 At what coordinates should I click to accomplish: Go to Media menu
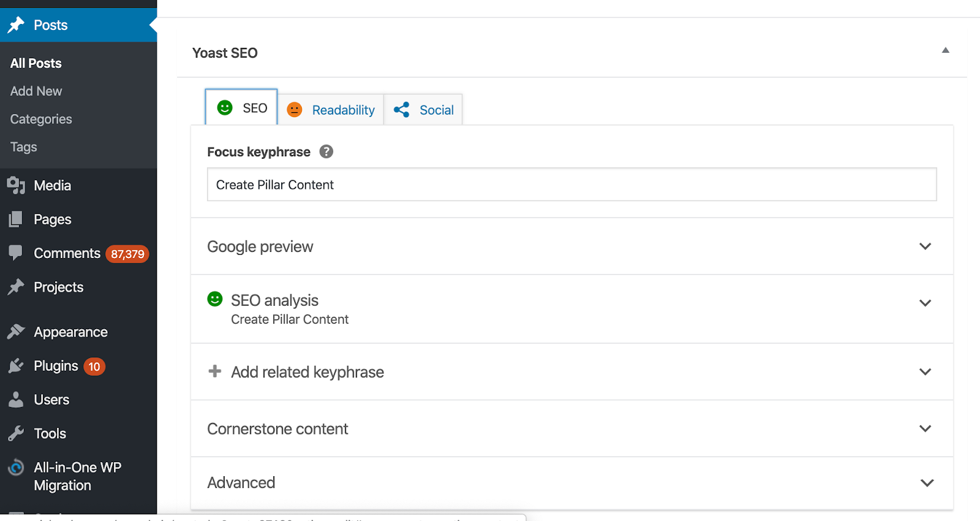click(x=53, y=185)
